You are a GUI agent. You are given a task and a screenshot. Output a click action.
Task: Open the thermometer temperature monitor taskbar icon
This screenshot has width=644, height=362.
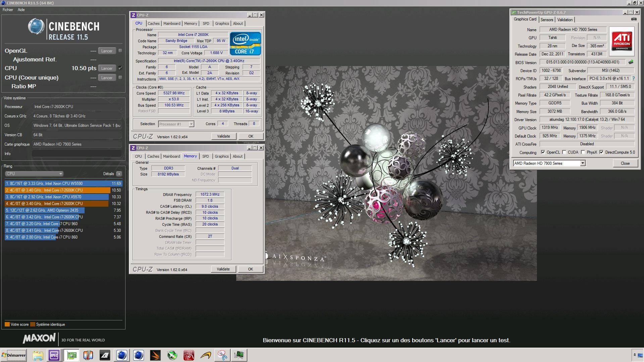pos(88,355)
